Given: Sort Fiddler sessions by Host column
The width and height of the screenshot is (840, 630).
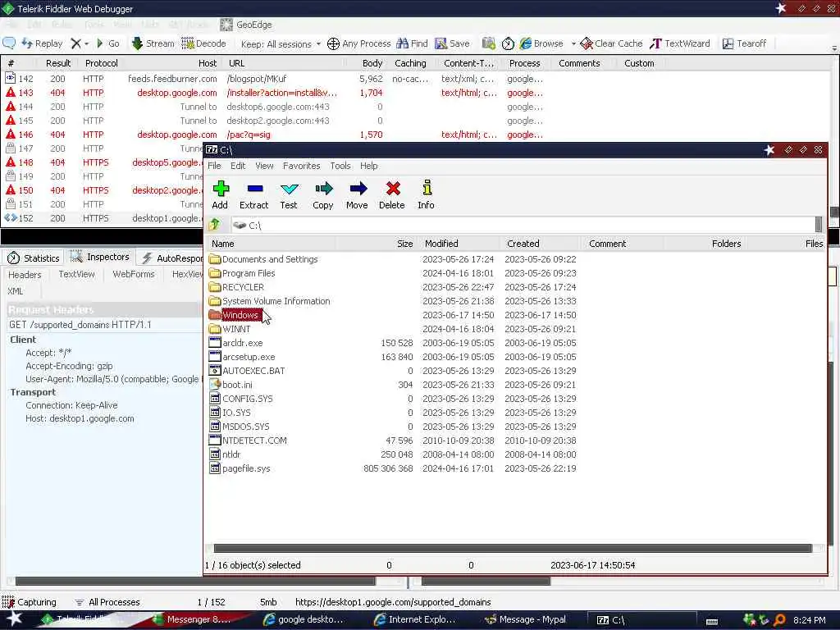Looking at the screenshot, I should [x=172, y=62].
